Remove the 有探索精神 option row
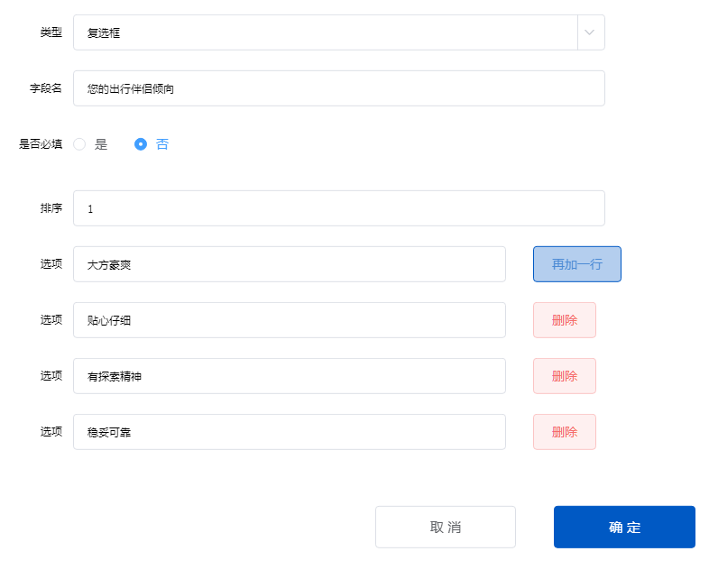 [564, 376]
